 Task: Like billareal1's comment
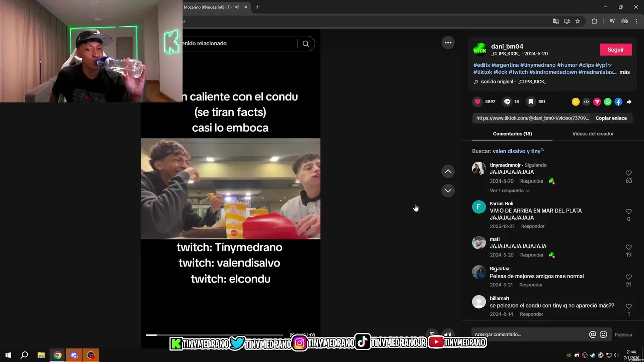click(628, 306)
